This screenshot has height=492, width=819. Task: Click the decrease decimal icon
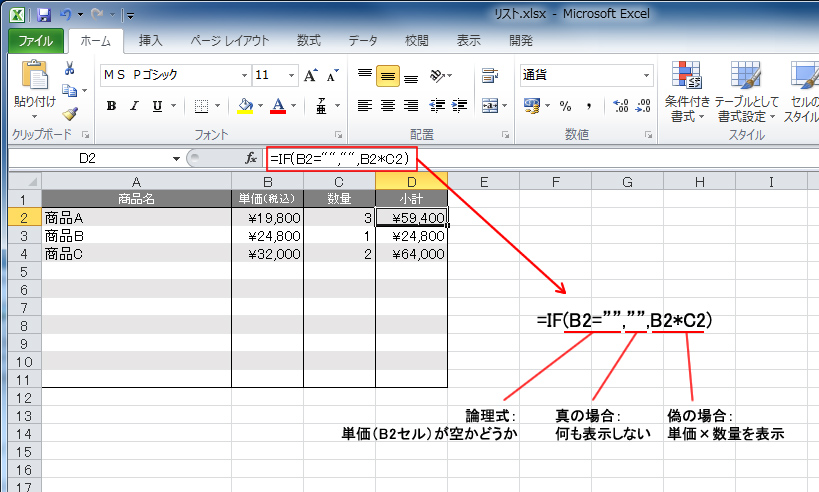click(x=643, y=106)
